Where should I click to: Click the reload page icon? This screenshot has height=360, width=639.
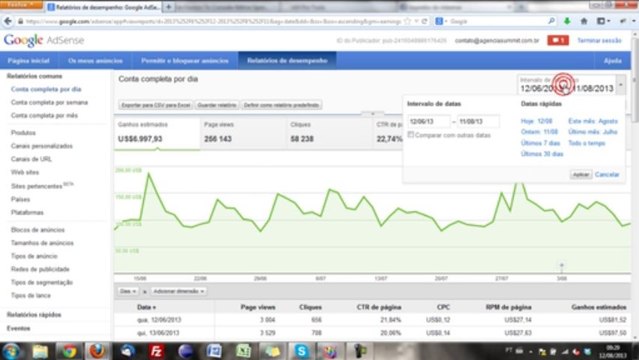pyautogui.click(x=424, y=21)
